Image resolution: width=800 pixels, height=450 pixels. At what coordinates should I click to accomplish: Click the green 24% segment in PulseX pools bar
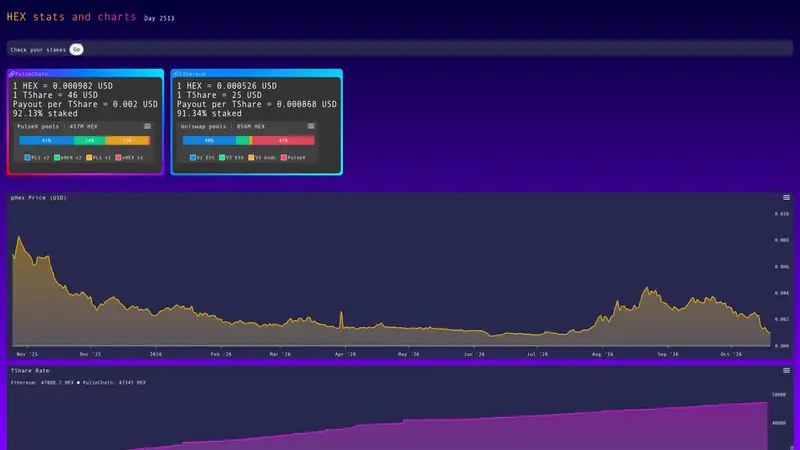pos(90,140)
